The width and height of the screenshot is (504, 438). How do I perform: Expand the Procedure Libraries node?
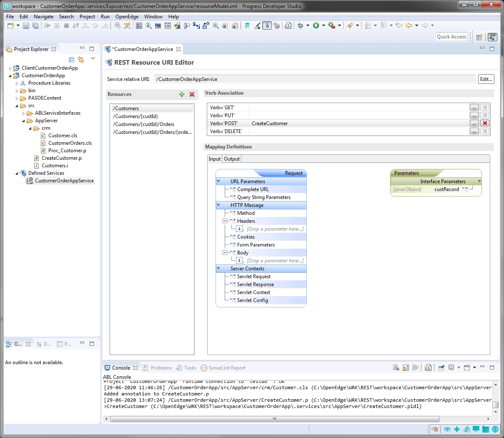coord(17,83)
